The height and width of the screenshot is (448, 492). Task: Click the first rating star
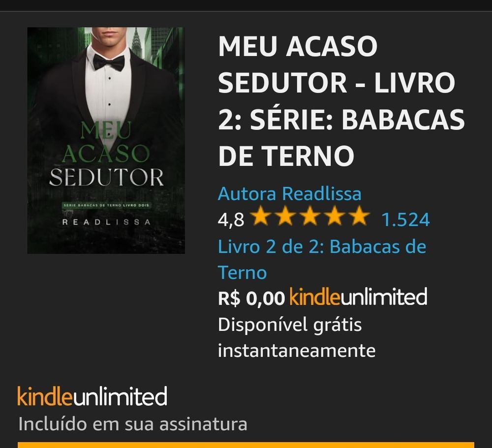point(260,216)
